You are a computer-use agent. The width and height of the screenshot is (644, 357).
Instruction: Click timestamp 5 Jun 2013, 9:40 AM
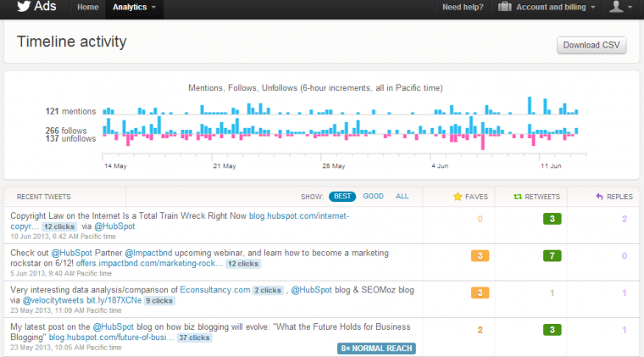click(61, 274)
